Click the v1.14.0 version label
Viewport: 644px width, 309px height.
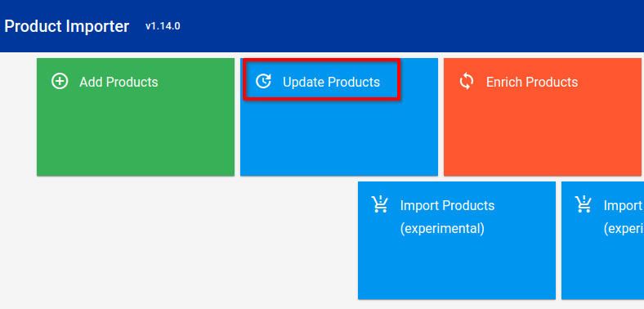tap(163, 26)
